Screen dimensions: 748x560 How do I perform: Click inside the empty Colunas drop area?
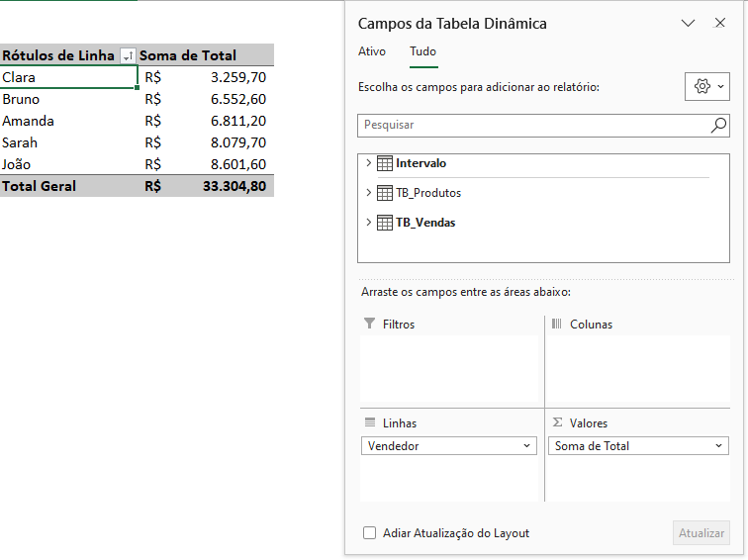pyautogui.click(x=638, y=368)
